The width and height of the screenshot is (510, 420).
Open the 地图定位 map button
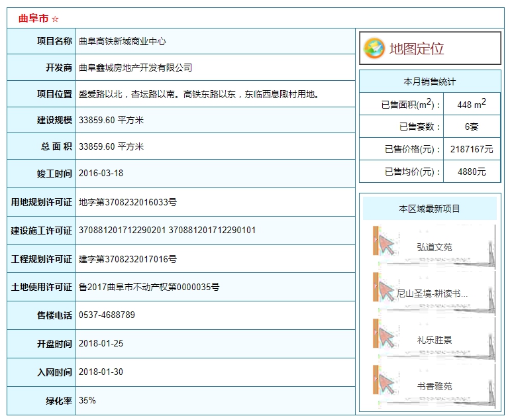point(430,48)
